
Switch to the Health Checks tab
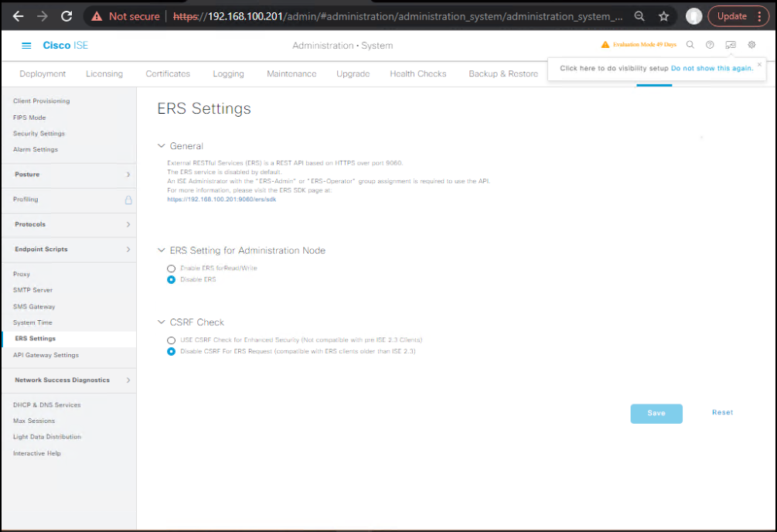click(418, 74)
